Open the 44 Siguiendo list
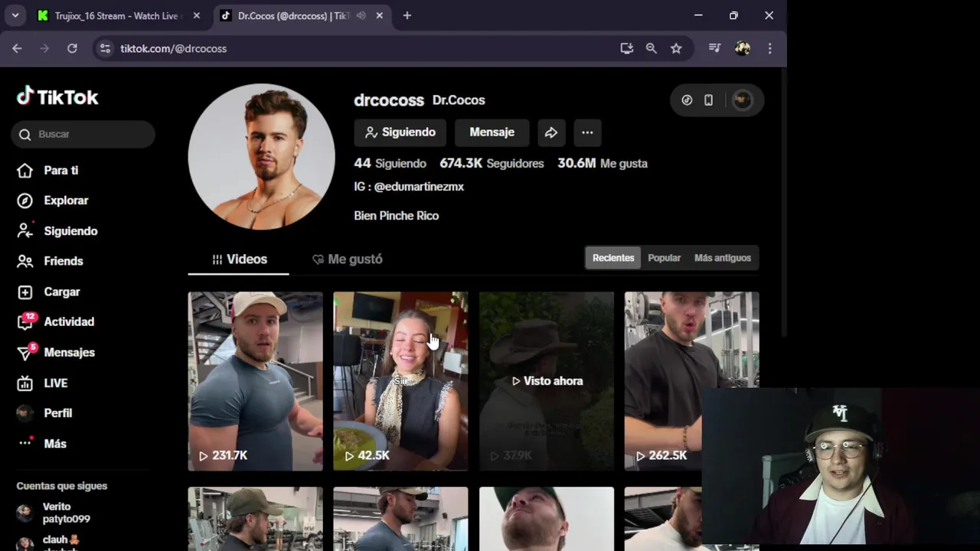The image size is (980, 551). tap(390, 163)
